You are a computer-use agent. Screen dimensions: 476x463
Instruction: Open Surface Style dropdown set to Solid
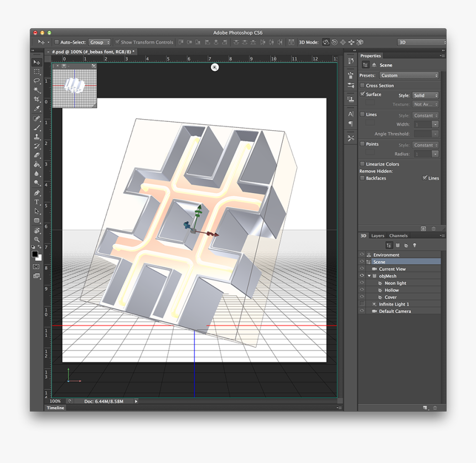point(425,96)
